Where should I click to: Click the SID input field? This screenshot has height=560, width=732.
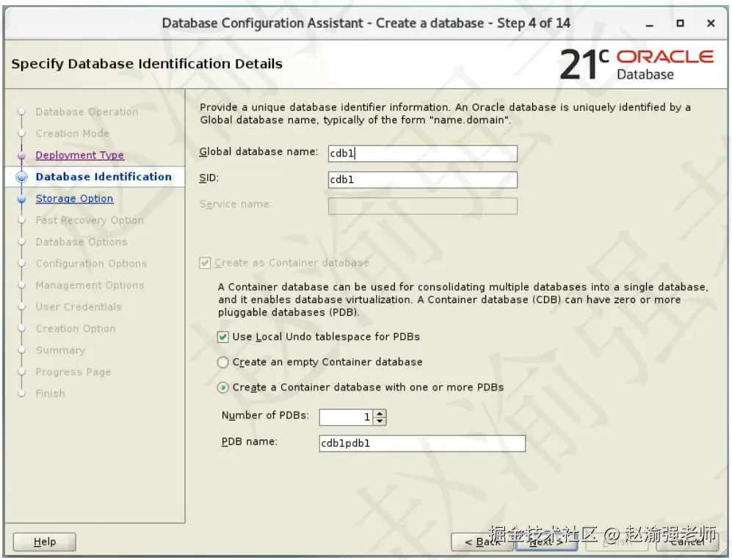pos(422,179)
